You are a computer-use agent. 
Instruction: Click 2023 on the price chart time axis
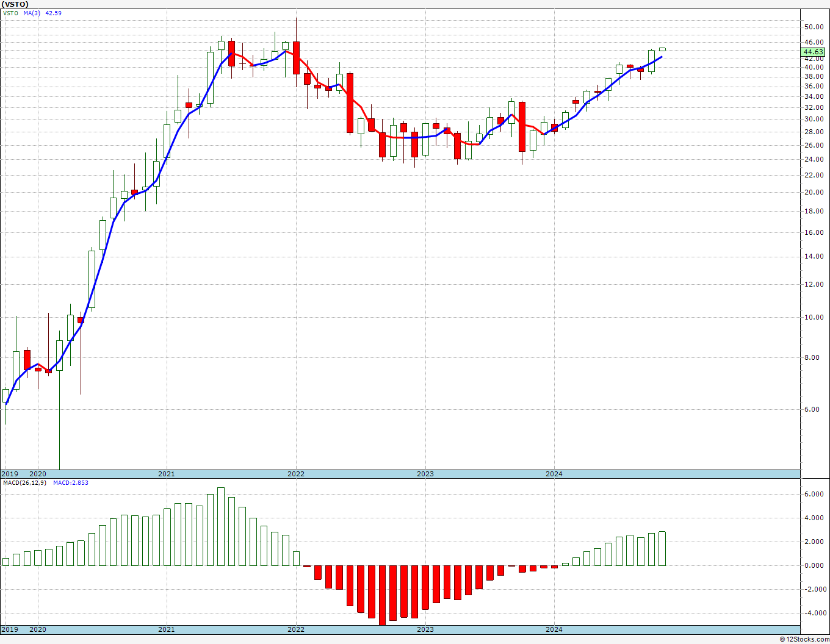click(x=425, y=474)
